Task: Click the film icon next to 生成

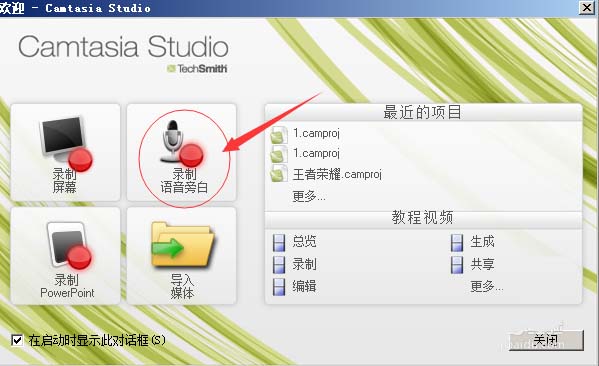Action: coord(457,242)
